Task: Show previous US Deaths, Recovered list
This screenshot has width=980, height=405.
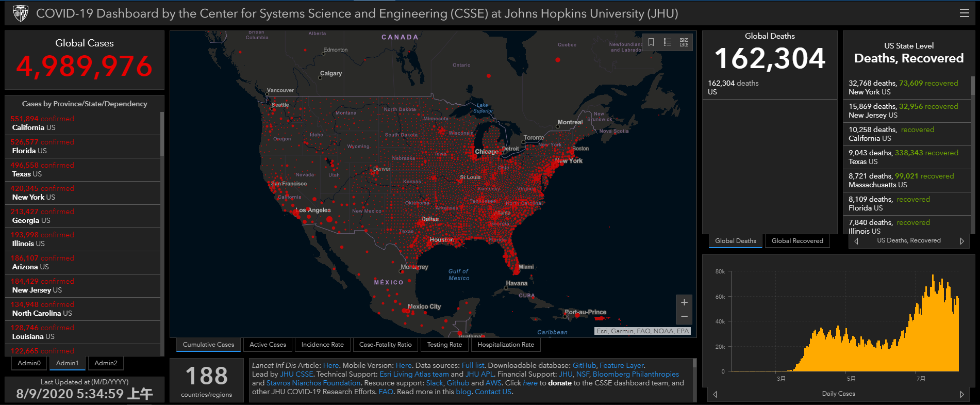Action: pos(856,241)
